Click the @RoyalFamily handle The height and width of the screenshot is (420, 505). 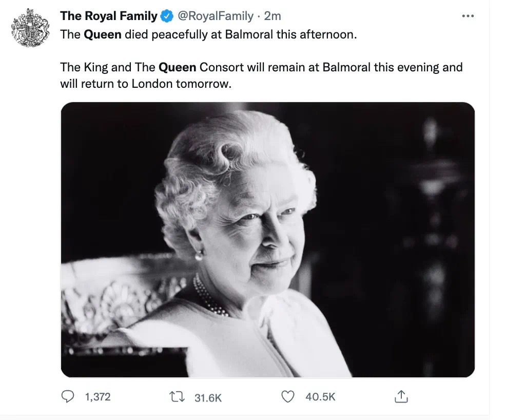(216, 16)
